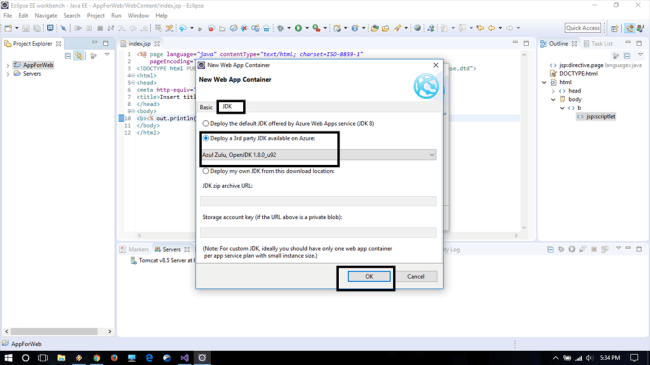Viewport: 650px width, 365px height.
Task: Click the taskbar clock showing 5:34 PM
Action: (x=610, y=358)
